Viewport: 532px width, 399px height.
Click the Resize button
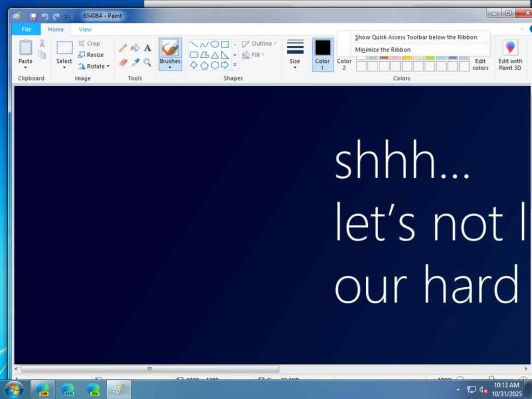(91, 55)
